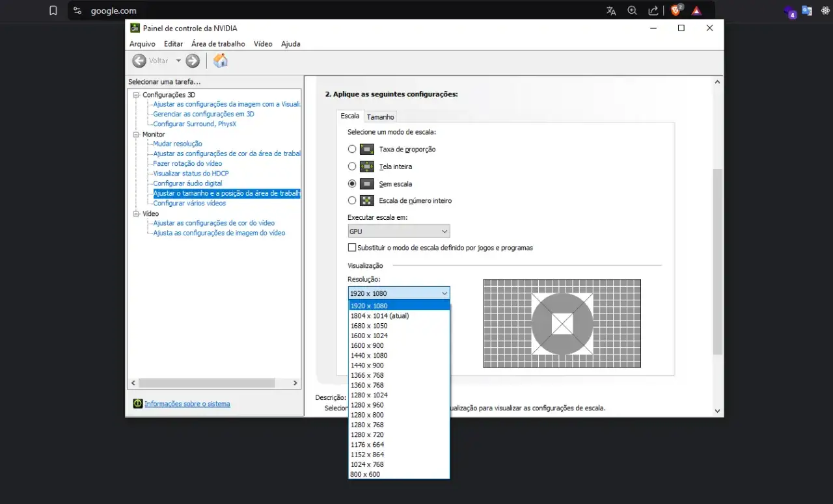Open the Área de trabalho menu

point(218,44)
